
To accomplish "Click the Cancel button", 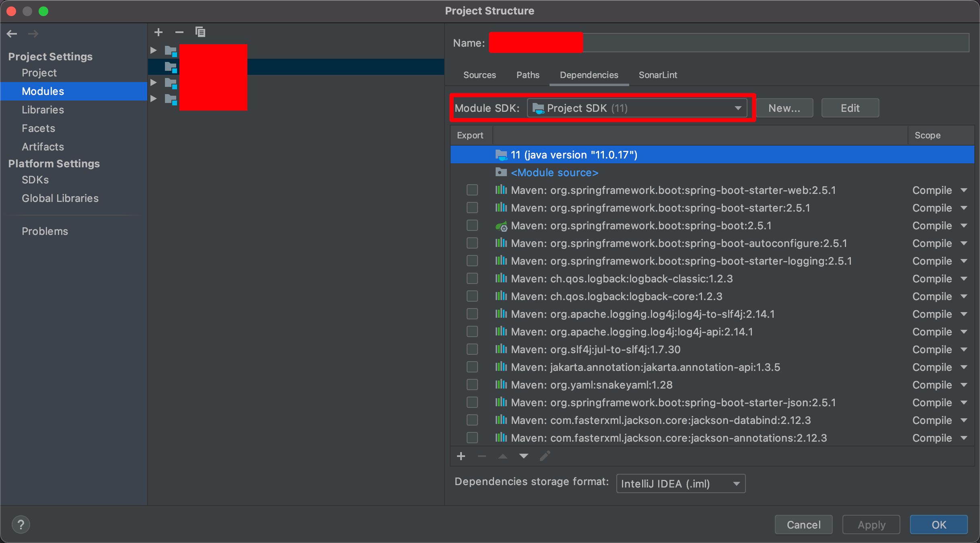I will pyautogui.click(x=803, y=524).
